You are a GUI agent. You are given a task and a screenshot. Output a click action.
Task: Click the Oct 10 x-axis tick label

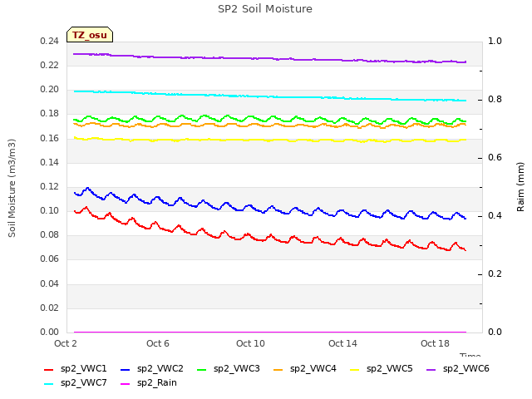[250, 343]
